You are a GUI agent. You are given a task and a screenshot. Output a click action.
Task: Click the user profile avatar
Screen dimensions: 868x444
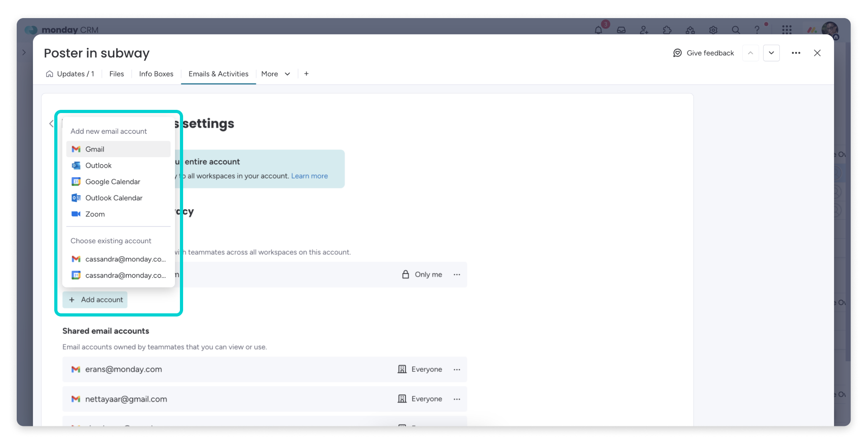pyautogui.click(x=830, y=29)
